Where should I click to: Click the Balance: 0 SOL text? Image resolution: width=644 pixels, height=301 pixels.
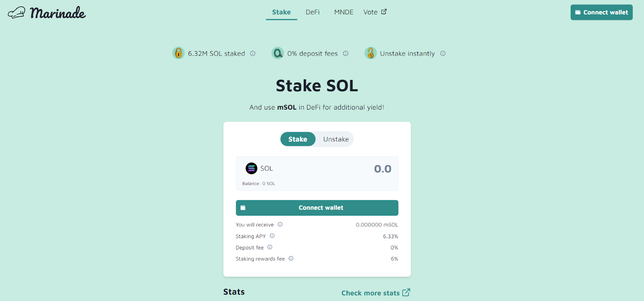point(259,184)
